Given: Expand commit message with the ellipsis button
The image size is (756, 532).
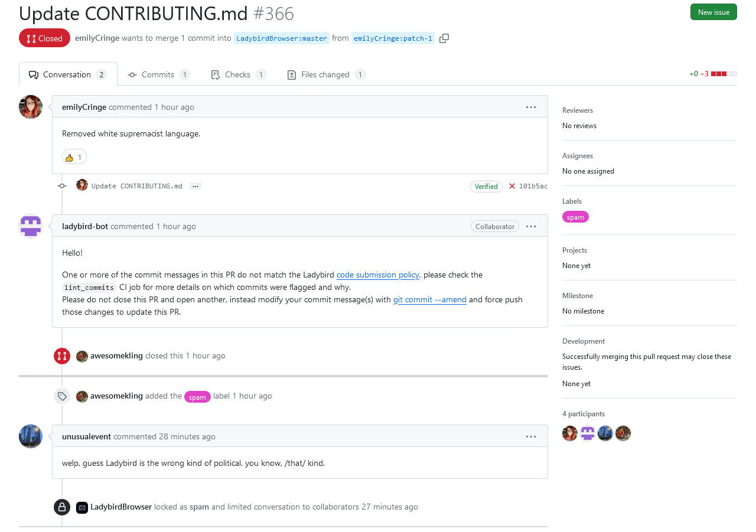Looking at the screenshot, I should (195, 186).
